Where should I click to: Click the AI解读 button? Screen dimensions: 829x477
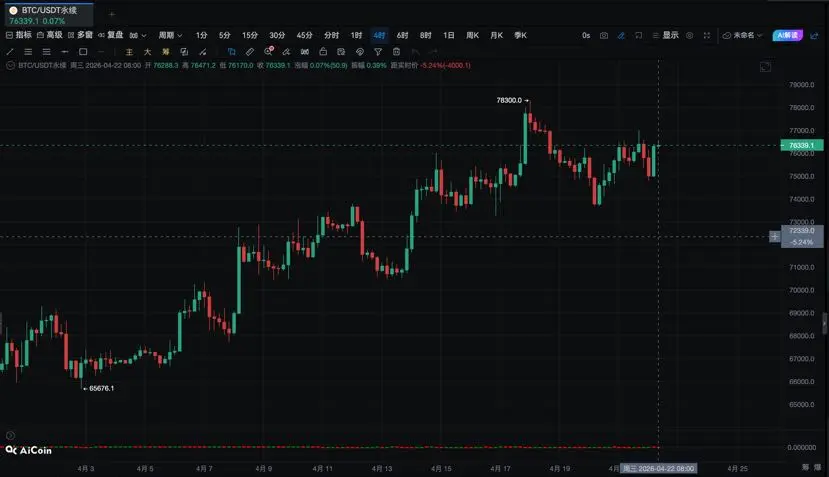tap(787, 35)
